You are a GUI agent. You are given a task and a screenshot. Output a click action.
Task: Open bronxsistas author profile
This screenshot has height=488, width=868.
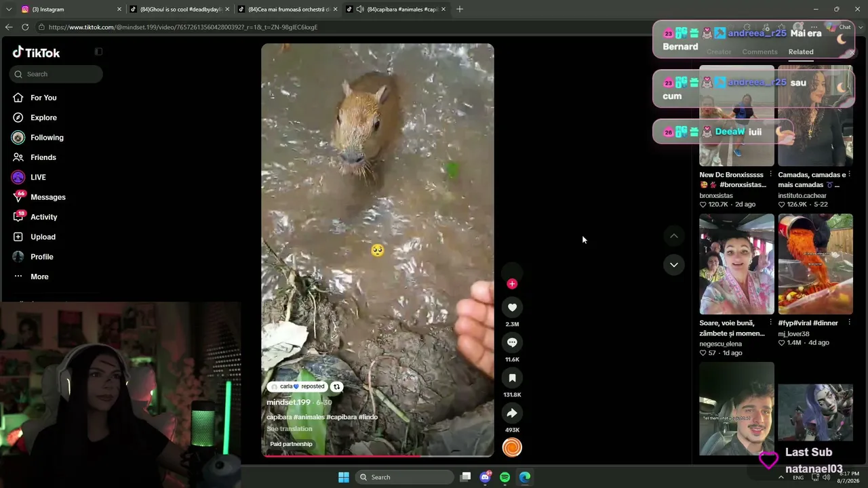(716, 196)
